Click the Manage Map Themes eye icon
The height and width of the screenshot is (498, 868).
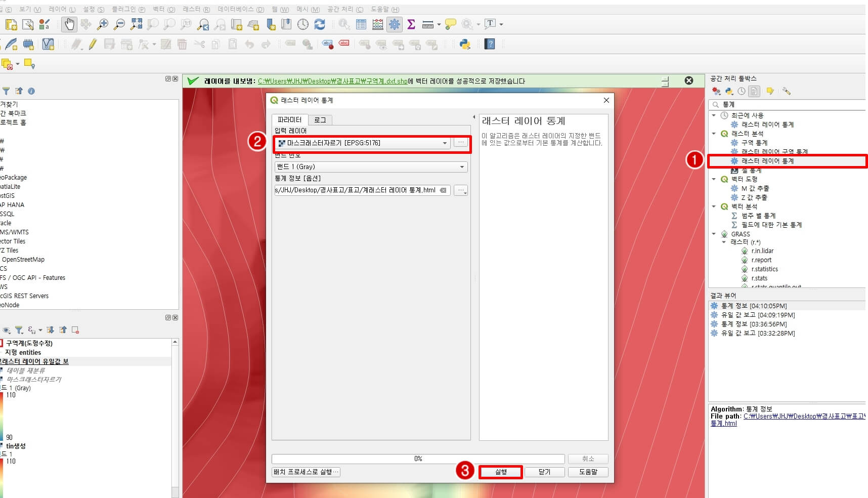6,330
